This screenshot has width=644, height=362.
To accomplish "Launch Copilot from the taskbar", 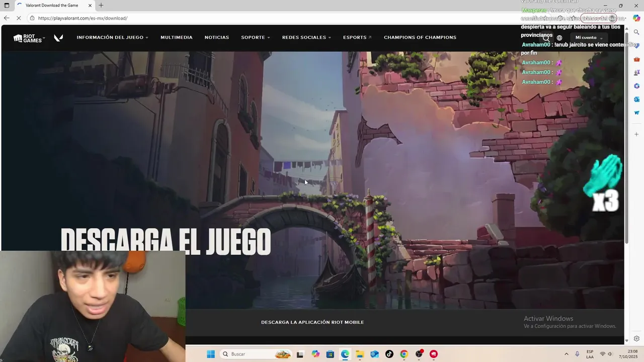I will [x=315, y=354].
